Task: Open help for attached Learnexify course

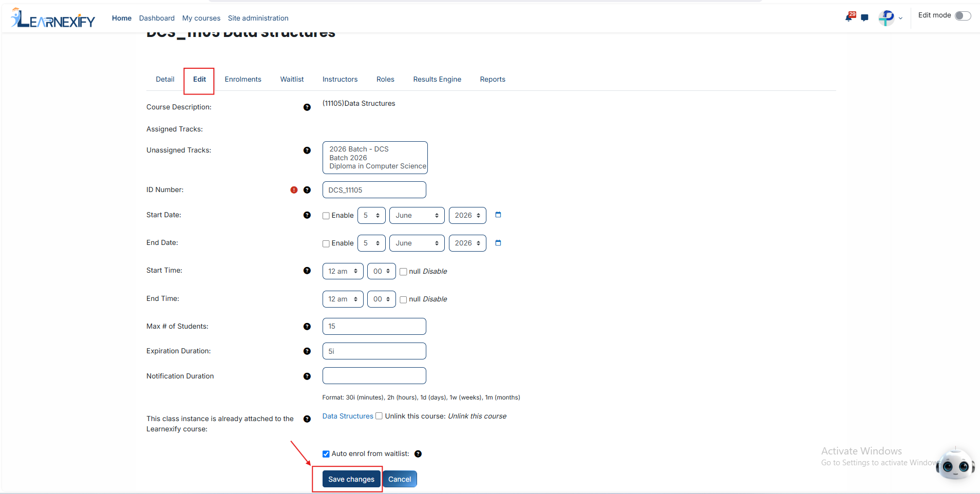Action: (x=307, y=419)
